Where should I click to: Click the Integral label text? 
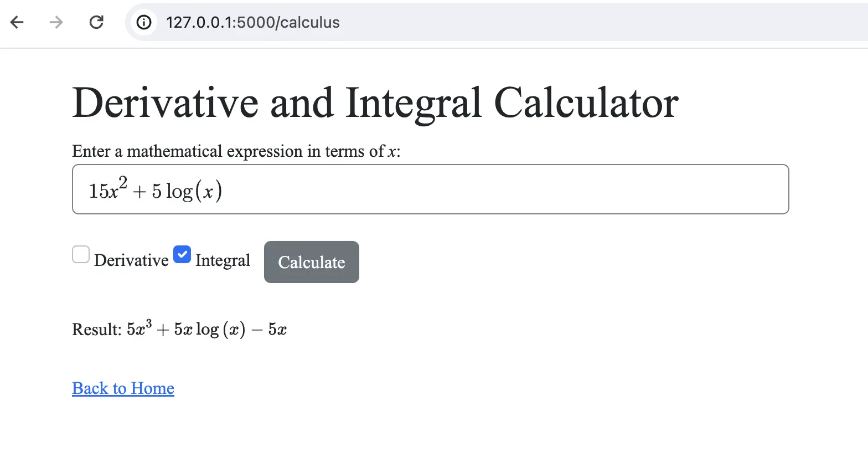pos(223,260)
